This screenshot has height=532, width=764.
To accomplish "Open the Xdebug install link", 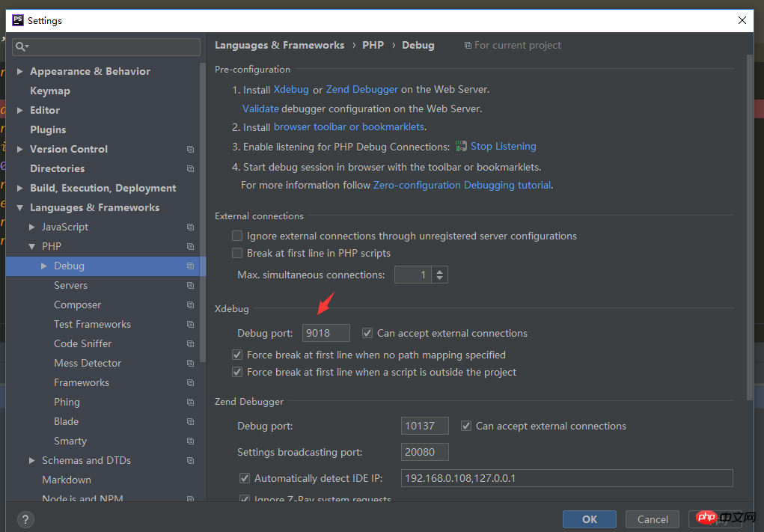I will pyautogui.click(x=291, y=90).
